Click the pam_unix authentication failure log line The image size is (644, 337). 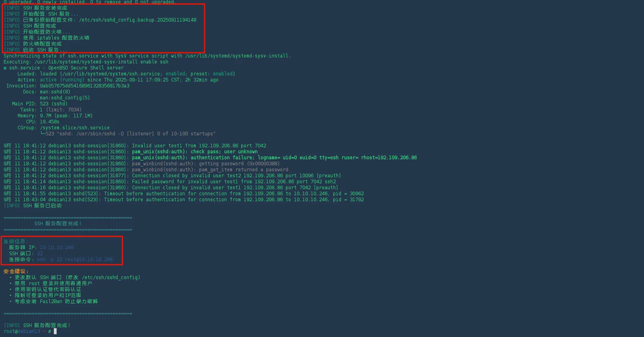[274, 158]
